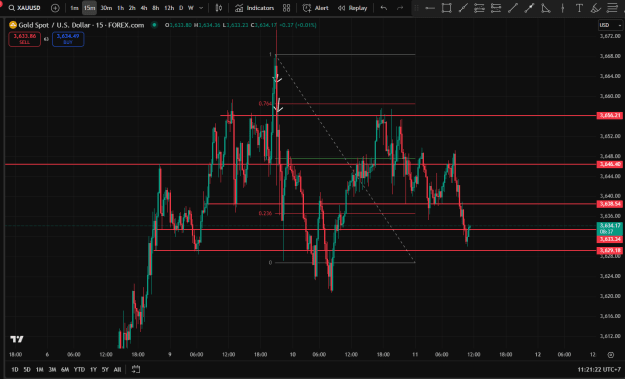Screen dimensions: 625x379
Task: Select the 1D date range
Action: (x=15, y=369)
